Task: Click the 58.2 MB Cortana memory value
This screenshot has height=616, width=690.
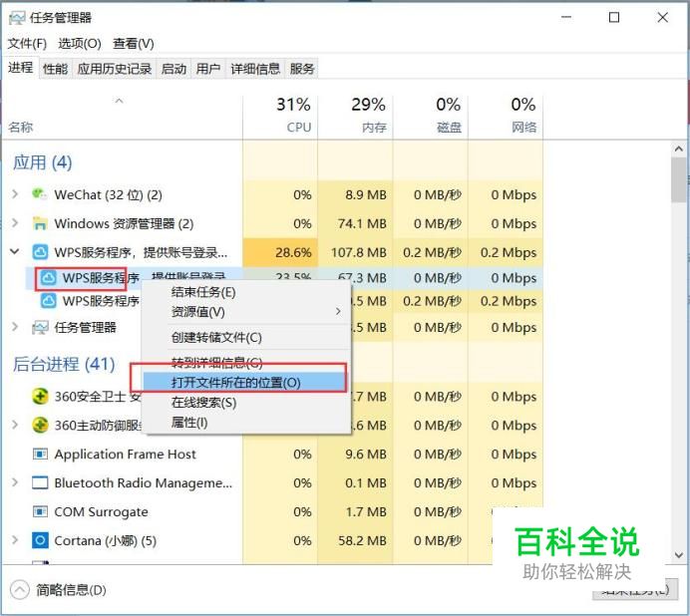Action: pos(362,540)
